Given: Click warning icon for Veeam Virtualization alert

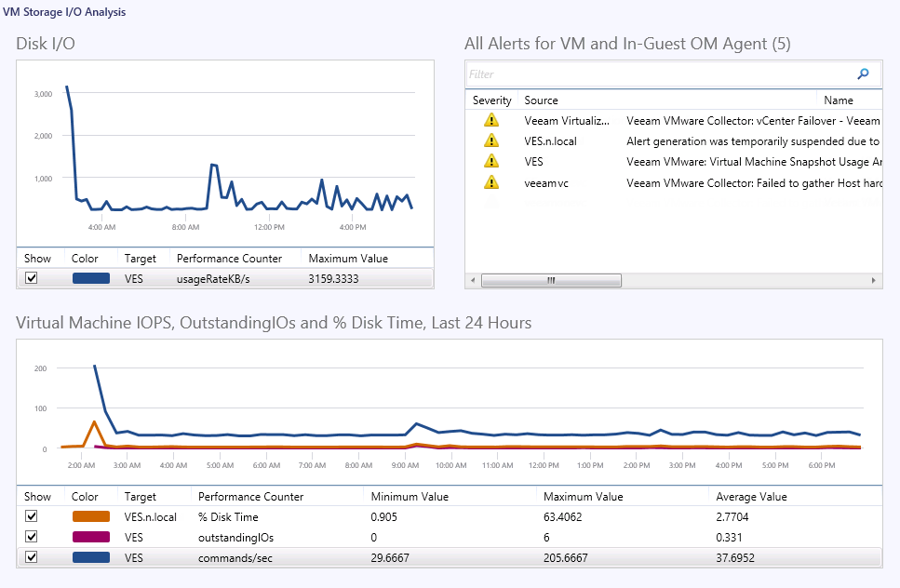Looking at the screenshot, I should (x=491, y=121).
